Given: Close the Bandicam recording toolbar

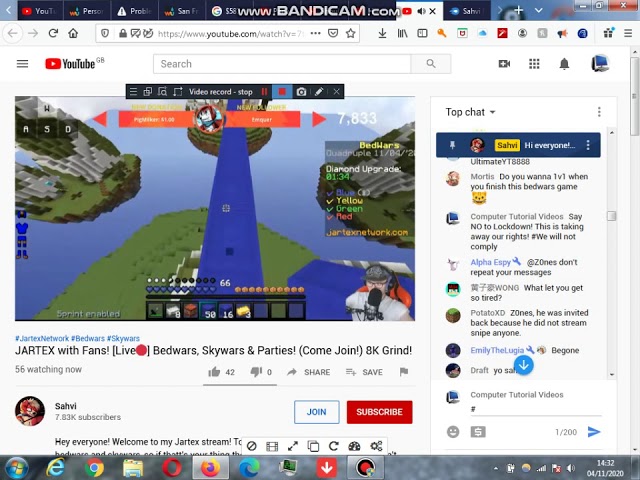Looking at the screenshot, I should pyautogui.click(x=336, y=92).
